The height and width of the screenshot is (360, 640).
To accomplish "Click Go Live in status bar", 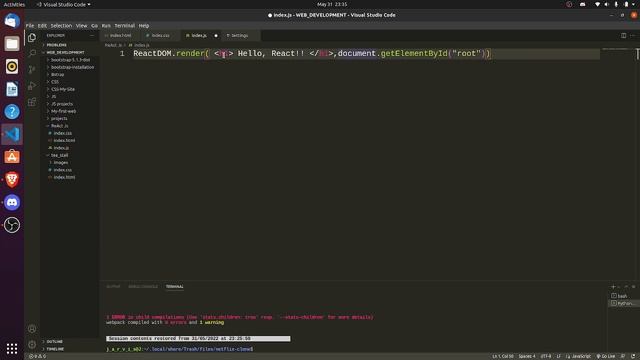I will [606, 356].
